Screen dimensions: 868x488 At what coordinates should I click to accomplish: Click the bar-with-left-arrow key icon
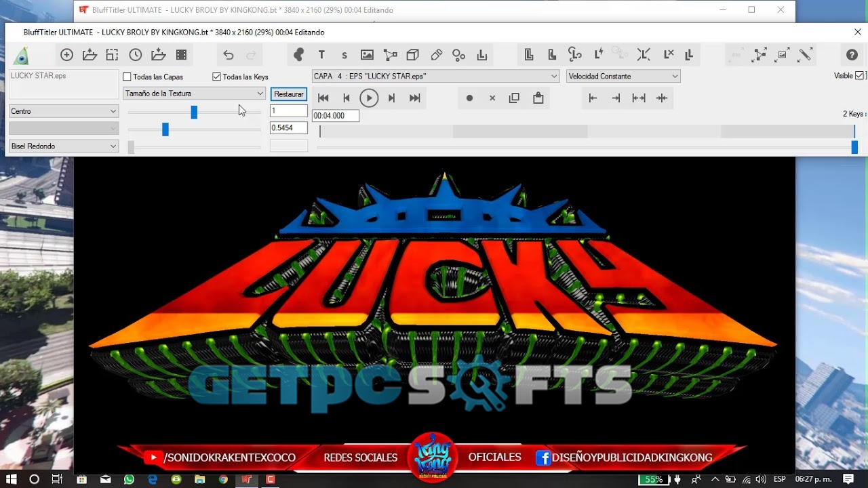[x=593, y=98]
